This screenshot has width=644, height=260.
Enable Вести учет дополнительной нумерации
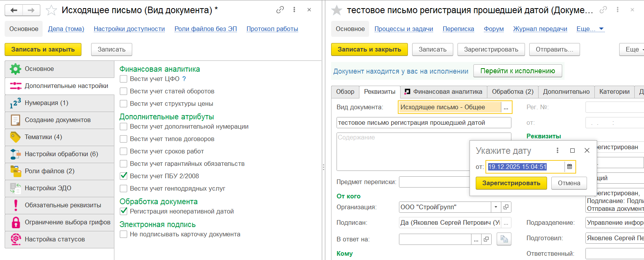coord(124,127)
